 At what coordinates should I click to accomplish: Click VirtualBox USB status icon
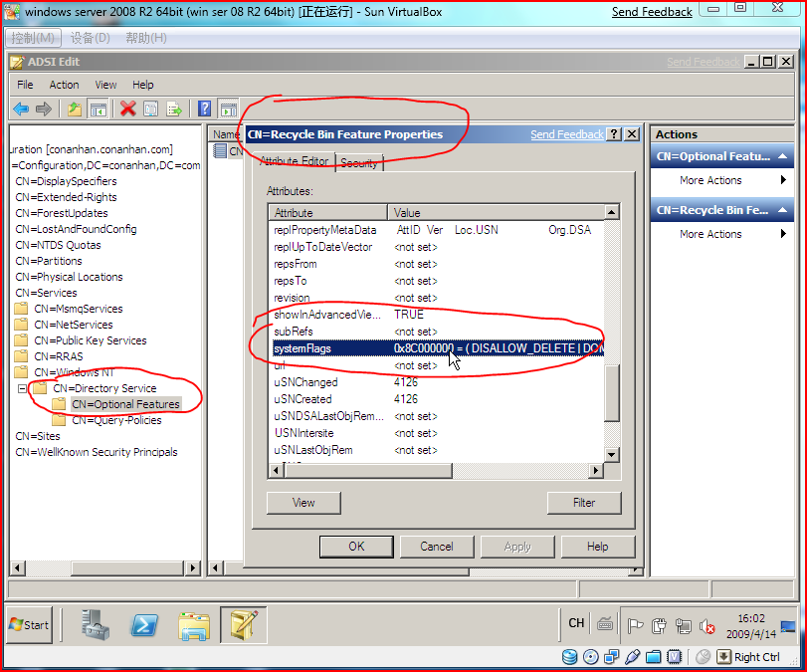633,657
